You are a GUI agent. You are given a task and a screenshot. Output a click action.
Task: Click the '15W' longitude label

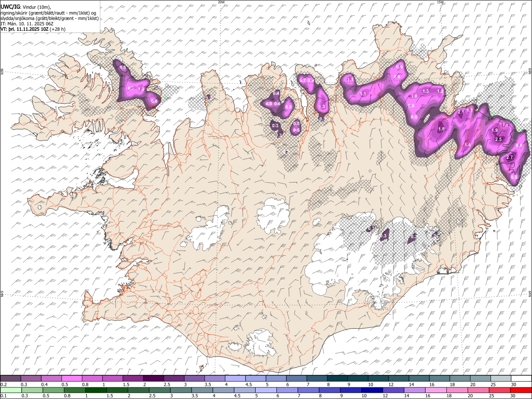[x=440, y=2]
